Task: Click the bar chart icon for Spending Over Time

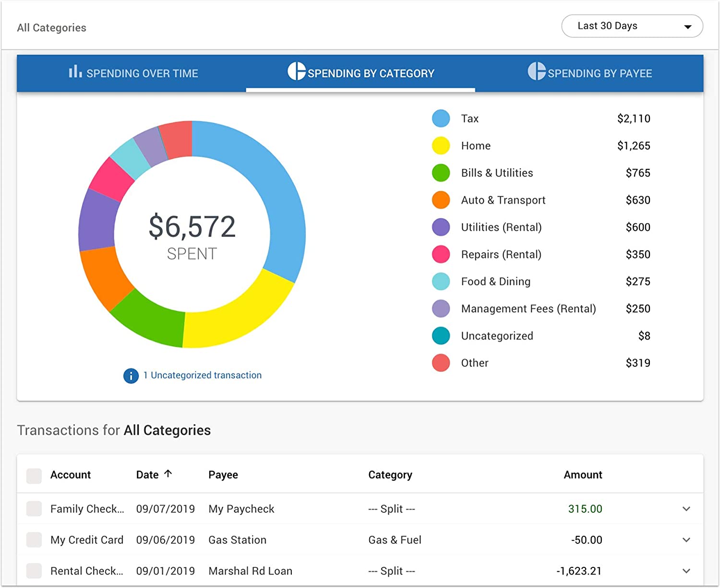Action: click(75, 72)
